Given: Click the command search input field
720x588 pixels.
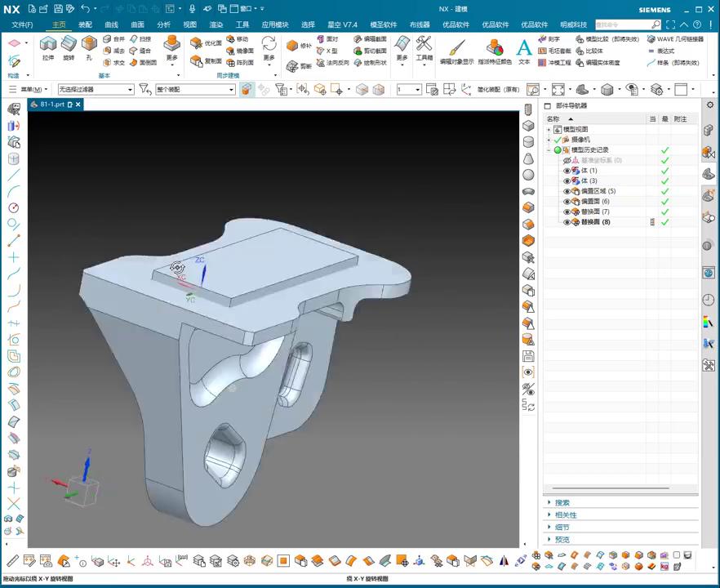Looking at the screenshot, I should [623, 24].
